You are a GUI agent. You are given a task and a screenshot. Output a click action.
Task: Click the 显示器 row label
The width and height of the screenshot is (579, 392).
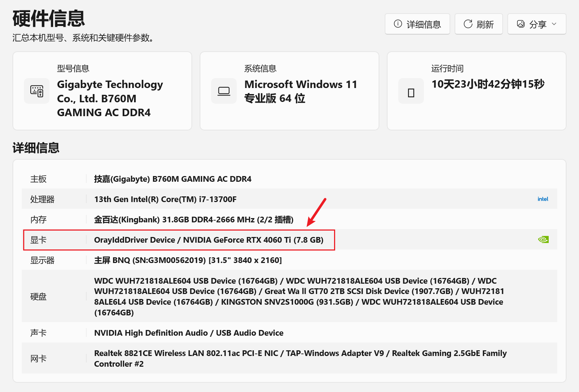click(42, 260)
